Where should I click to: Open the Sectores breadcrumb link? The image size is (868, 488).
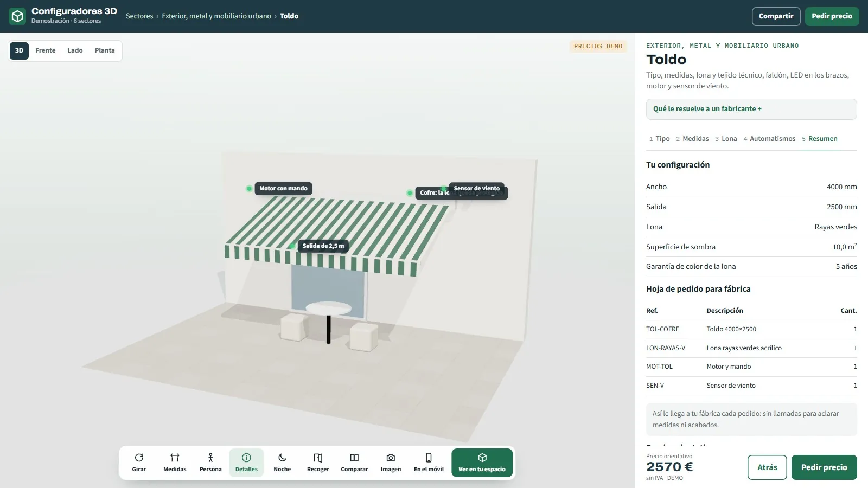(139, 16)
